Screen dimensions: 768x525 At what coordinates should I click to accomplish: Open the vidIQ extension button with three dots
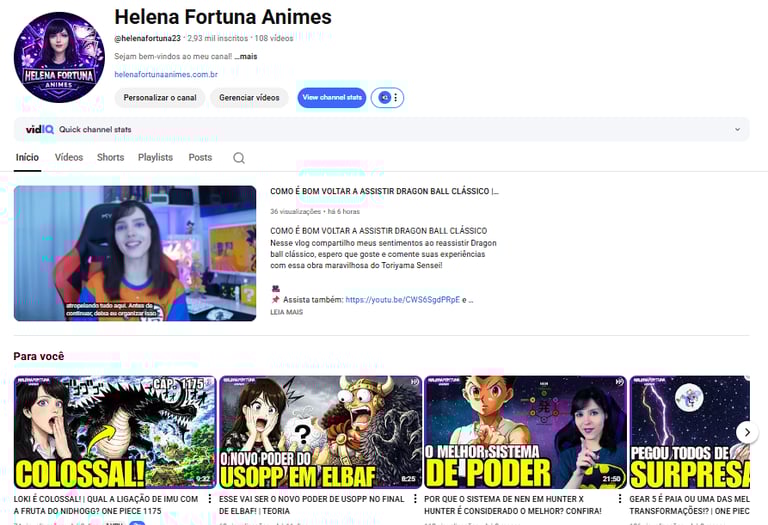[387, 97]
